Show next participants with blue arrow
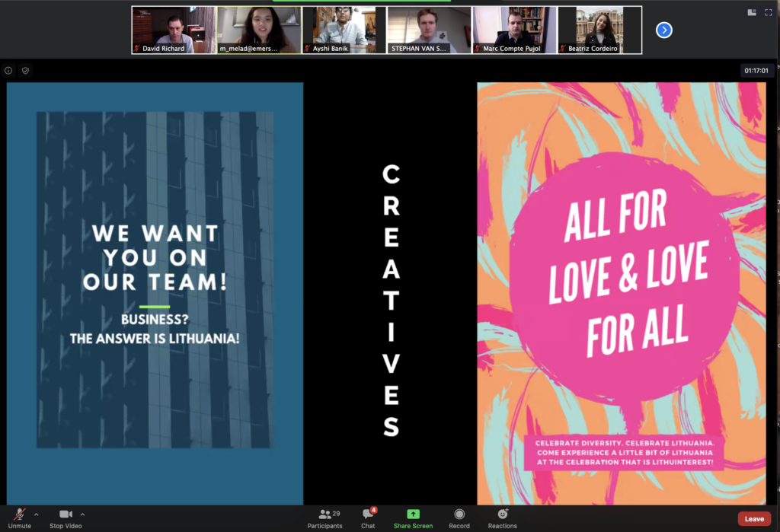 664,30
